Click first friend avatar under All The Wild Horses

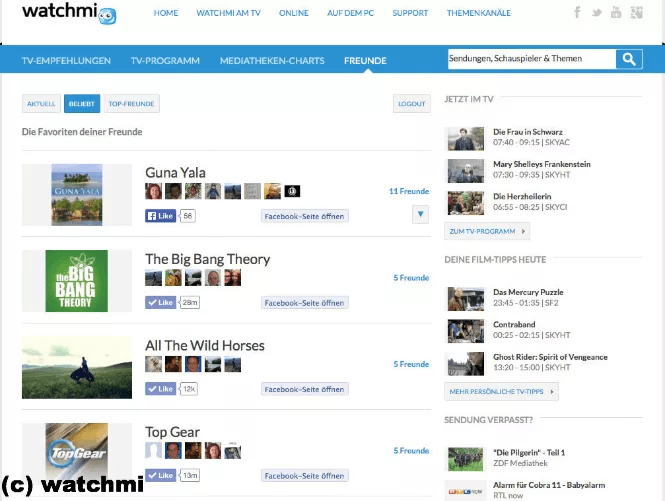click(153, 364)
